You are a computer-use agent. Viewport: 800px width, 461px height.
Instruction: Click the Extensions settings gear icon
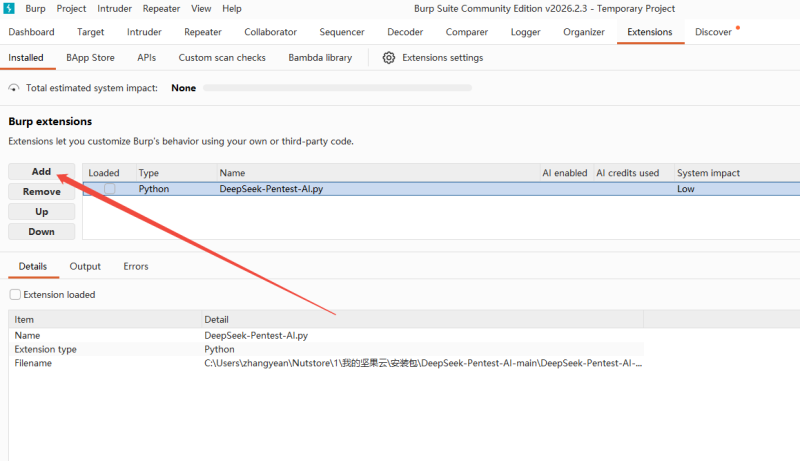click(x=389, y=58)
